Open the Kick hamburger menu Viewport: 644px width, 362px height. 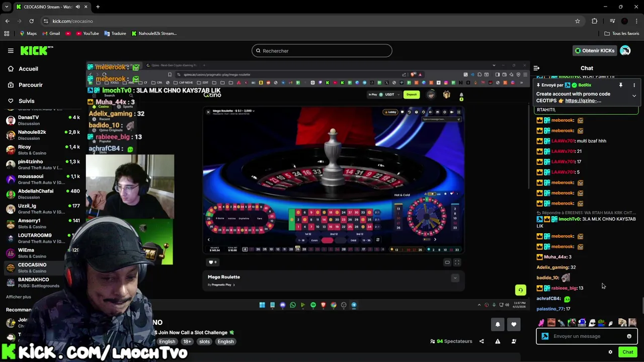click(11, 51)
